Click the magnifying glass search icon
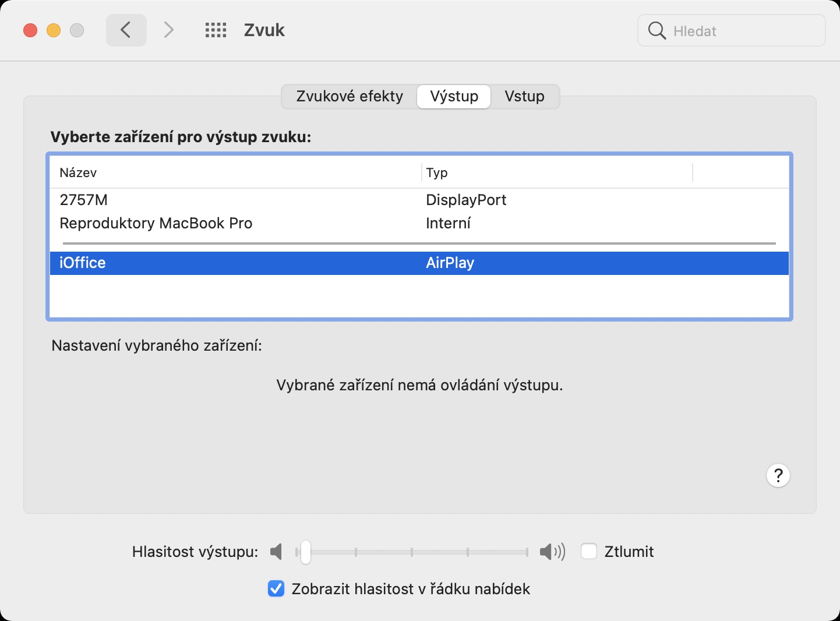This screenshot has height=621, width=840. tap(657, 31)
